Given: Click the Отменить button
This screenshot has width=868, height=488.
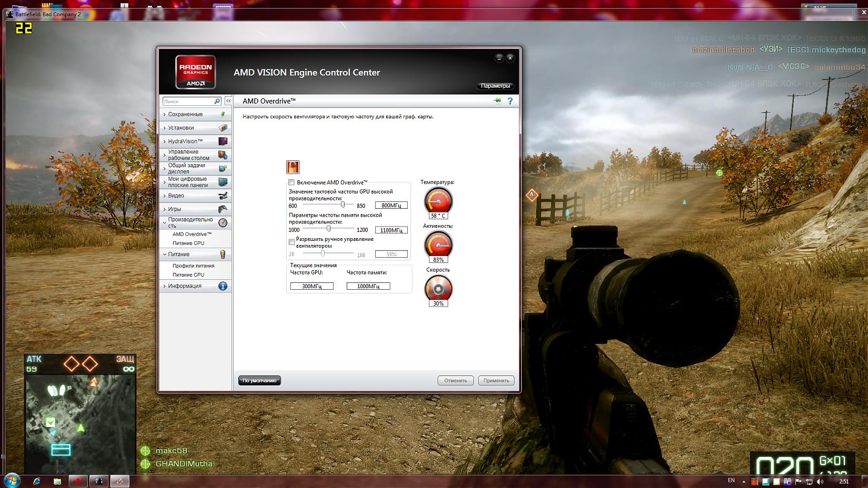Looking at the screenshot, I should click(x=456, y=381).
